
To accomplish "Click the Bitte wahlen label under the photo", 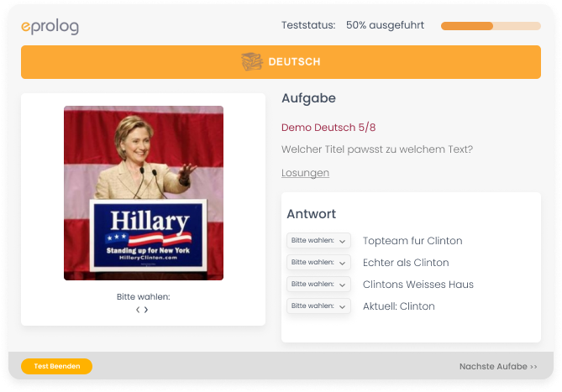I will [144, 297].
